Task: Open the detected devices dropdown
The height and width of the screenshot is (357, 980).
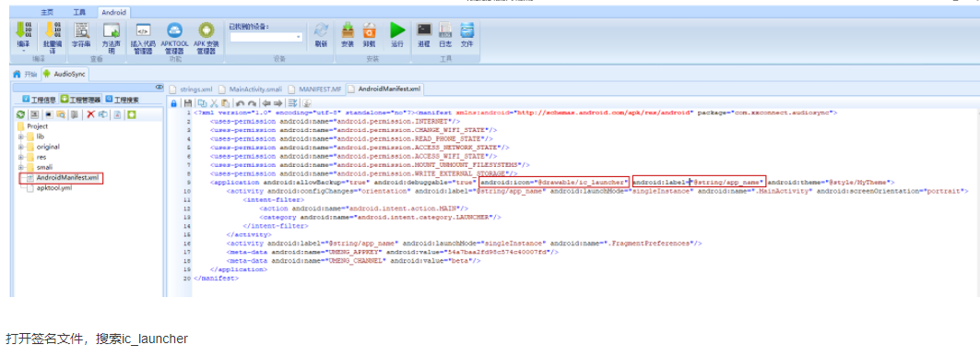Action: click(266, 37)
